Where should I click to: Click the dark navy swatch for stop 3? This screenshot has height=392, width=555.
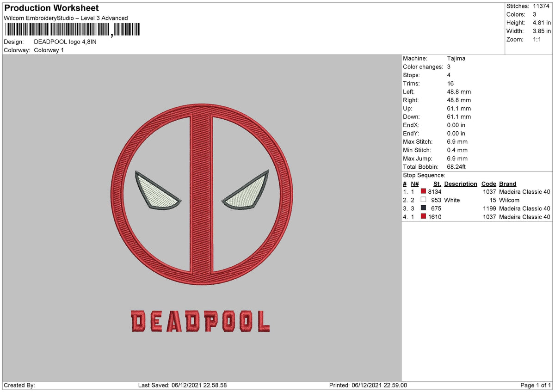tap(423, 208)
